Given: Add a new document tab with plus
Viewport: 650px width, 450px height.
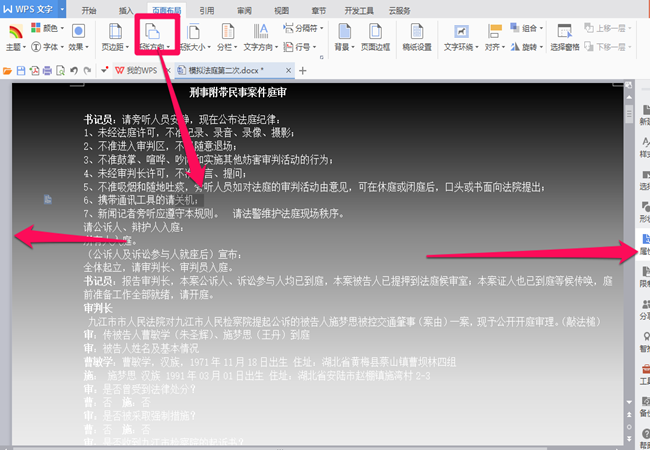Looking at the screenshot, I should (x=303, y=71).
